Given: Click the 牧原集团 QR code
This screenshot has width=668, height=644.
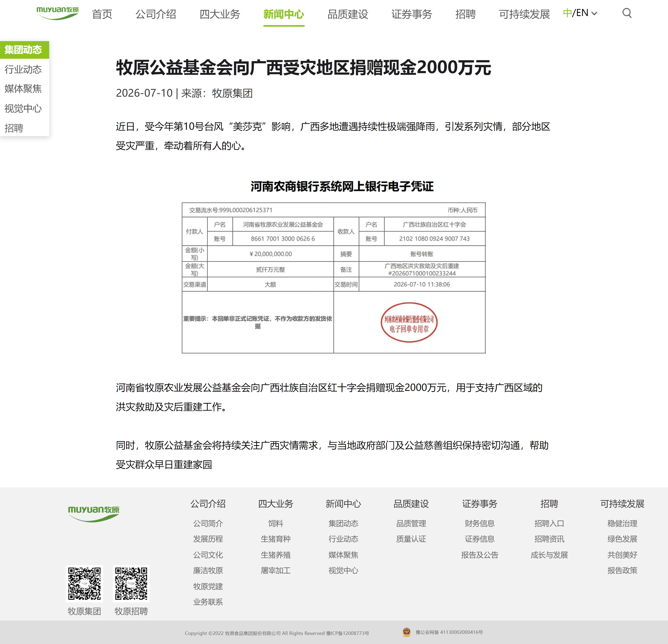Looking at the screenshot, I should click(84, 583).
